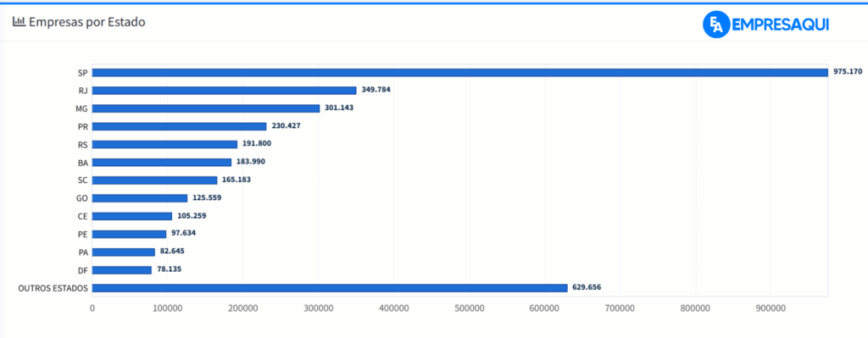The image size is (868, 338).
Task: Click the PR axis label
Action: [82, 126]
